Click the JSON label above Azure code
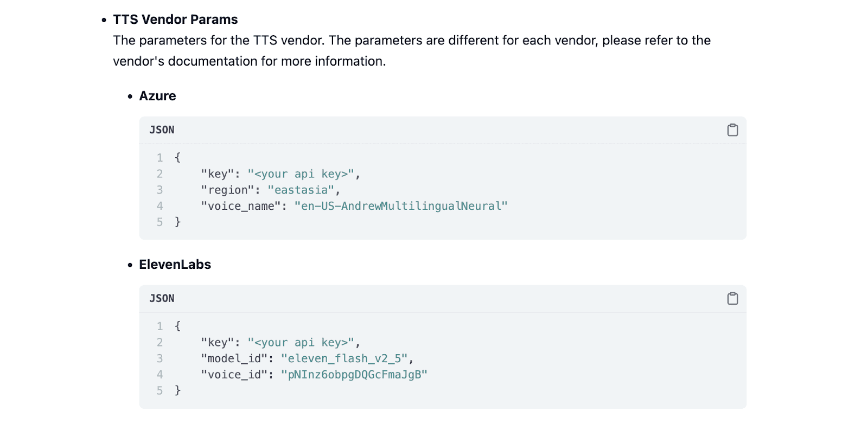868x424 pixels. [162, 130]
